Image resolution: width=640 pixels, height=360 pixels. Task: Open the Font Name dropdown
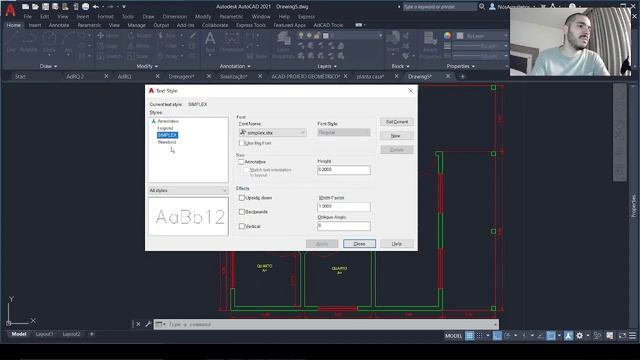point(272,133)
